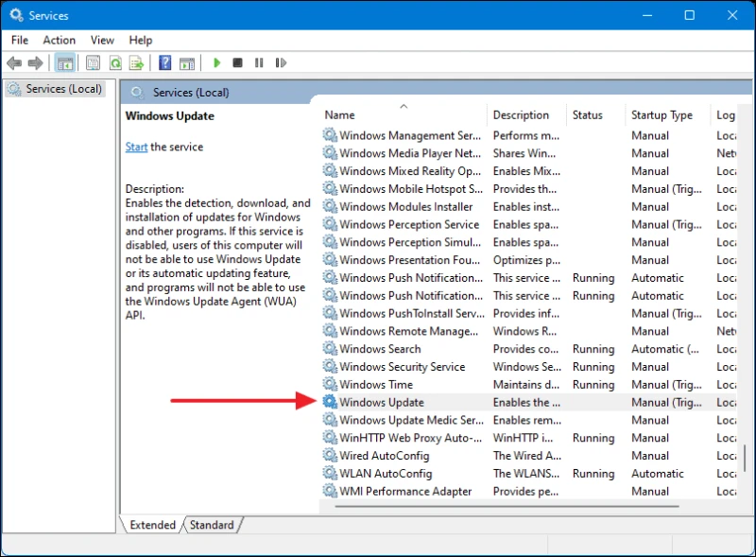The image size is (756, 557).
Task: Click the gear icon of Windows Update row
Action: click(x=330, y=402)
